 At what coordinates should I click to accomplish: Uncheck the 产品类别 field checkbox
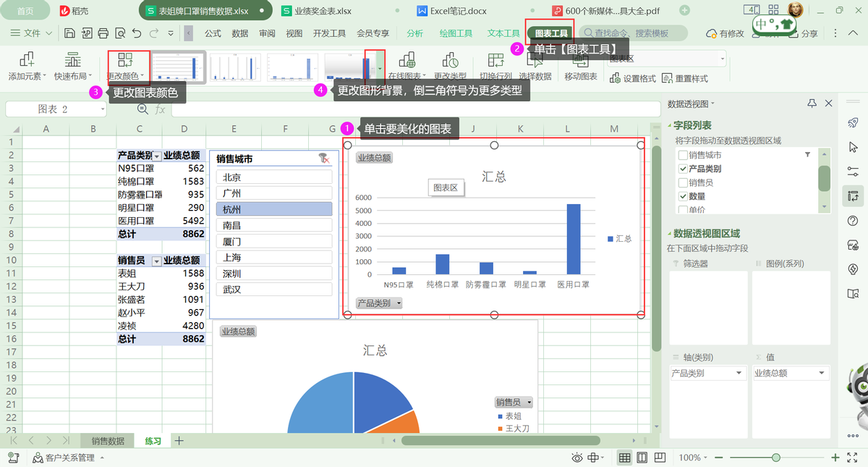[682, 169]
